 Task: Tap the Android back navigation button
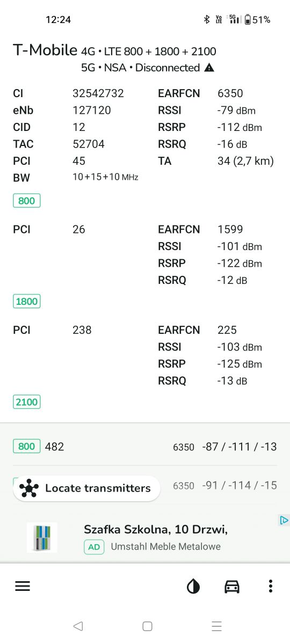point(78,626)
